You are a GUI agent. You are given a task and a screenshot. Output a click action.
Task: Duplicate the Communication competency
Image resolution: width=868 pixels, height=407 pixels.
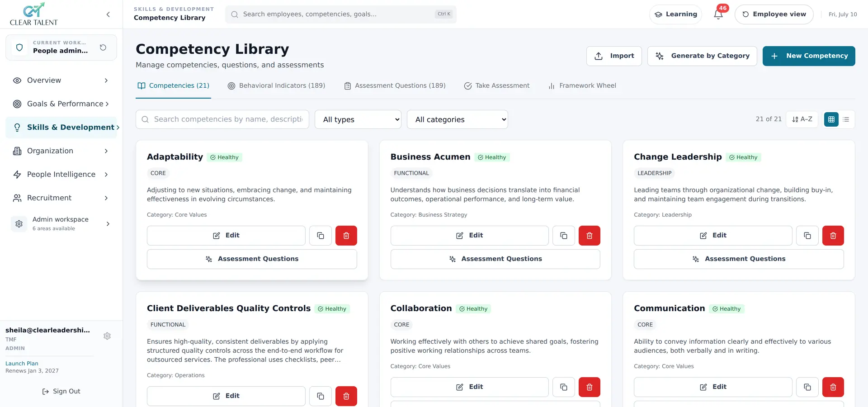(x=807, y=387)
